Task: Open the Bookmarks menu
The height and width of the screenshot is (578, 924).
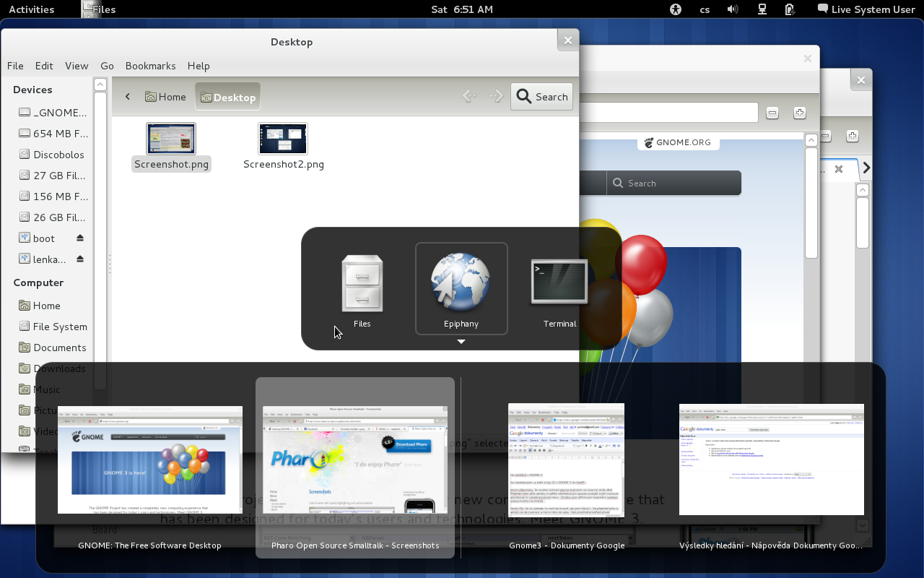Action: coord(150,66)
